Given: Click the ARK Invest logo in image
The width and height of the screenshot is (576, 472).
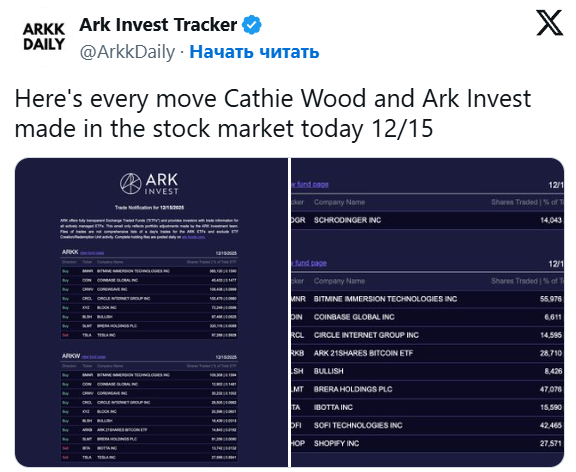Looking at the screenshot, I should click(x=149, y=183).
